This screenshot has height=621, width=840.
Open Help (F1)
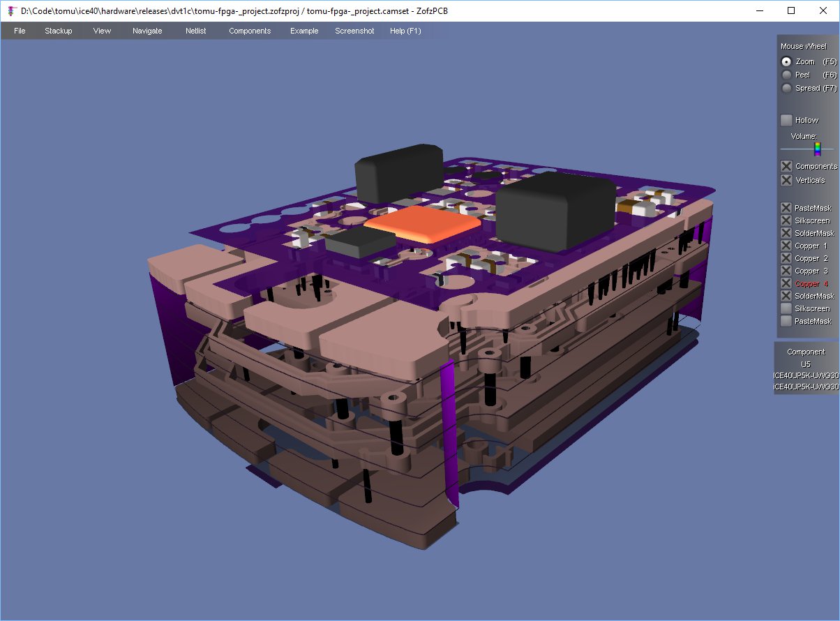(x=405, y=31)
